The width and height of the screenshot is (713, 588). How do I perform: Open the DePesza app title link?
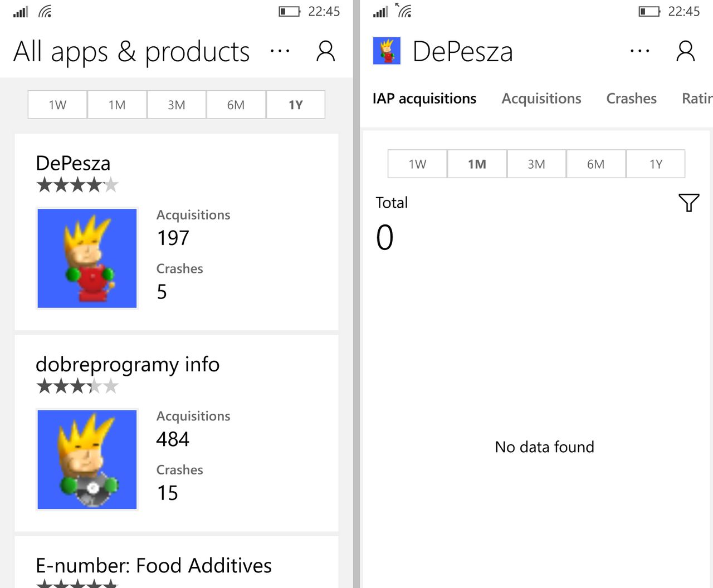73,163
